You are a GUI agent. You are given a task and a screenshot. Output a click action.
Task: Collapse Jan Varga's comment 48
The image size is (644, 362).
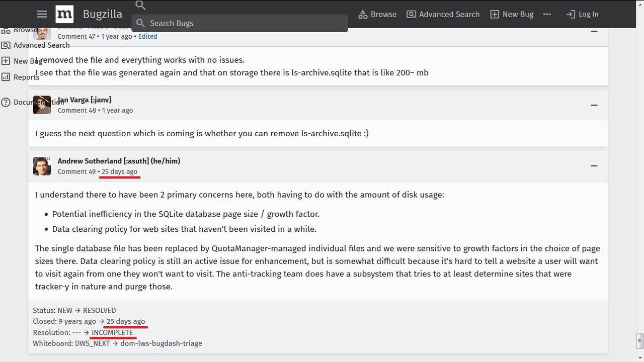click(594, 105)
